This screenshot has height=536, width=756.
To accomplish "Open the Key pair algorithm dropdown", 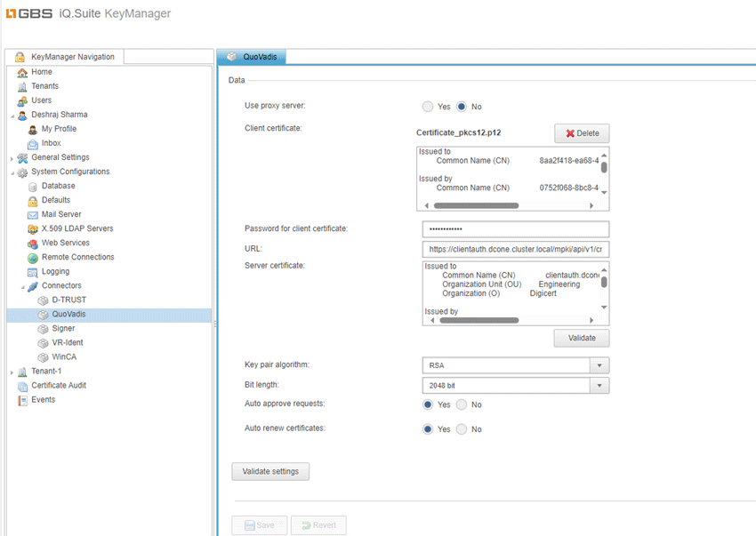I will click(x=599, y=365).
